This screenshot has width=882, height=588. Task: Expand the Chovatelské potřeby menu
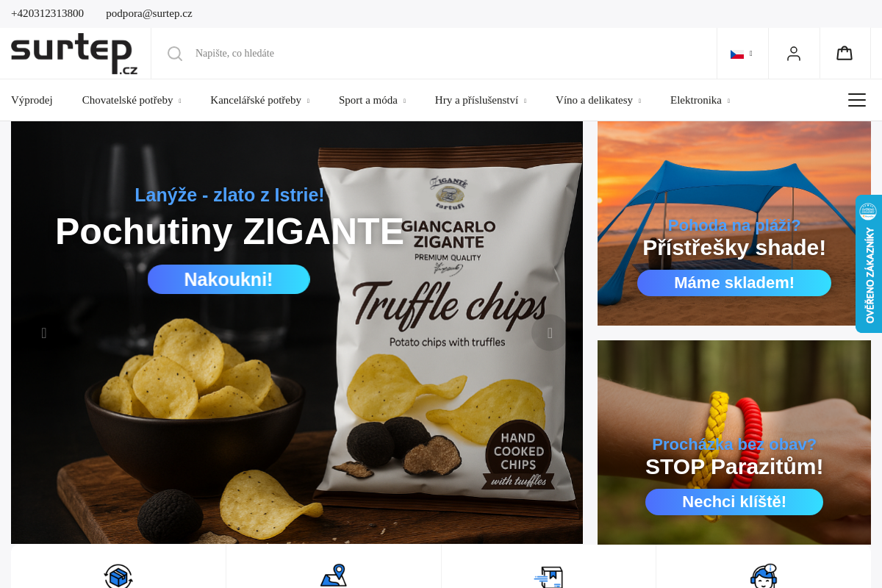pyautogui.click(x=132, y=100)
